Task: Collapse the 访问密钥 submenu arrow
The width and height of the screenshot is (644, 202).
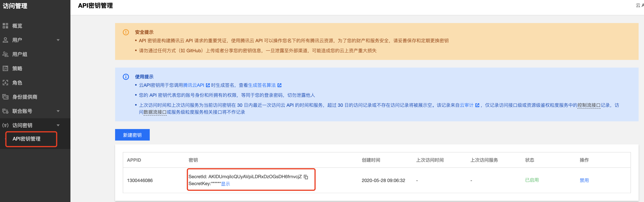Action: pyautogui.click(x=58, y=125)
